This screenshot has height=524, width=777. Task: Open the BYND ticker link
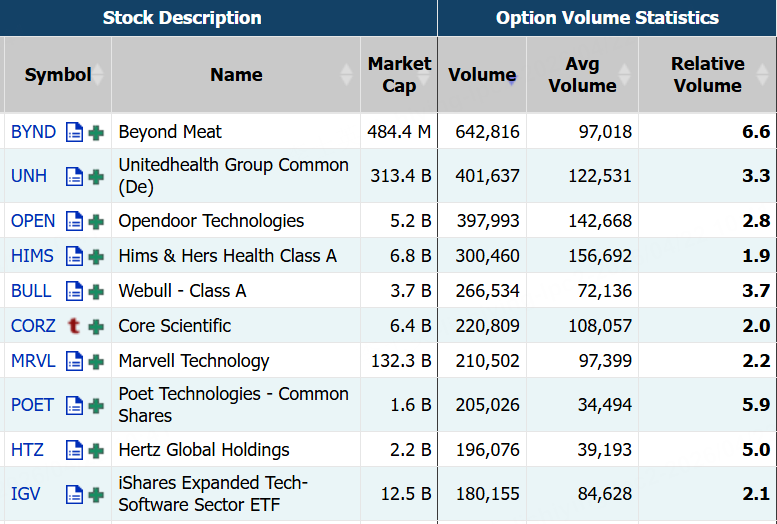33,132
